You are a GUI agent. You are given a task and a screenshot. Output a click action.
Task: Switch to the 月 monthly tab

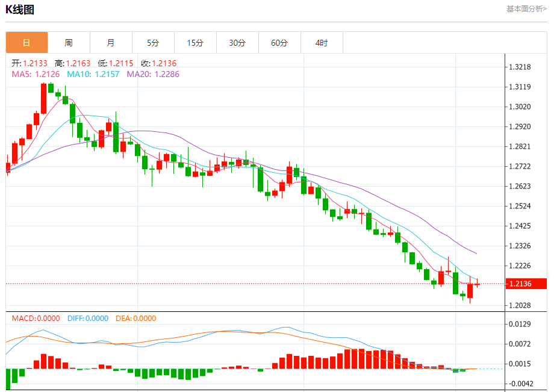[111, 43]
